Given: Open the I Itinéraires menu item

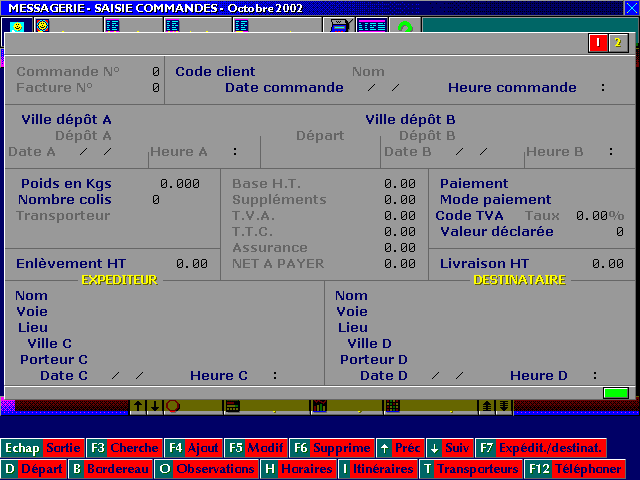Looking at the screenshot, I should coord(379,469).
